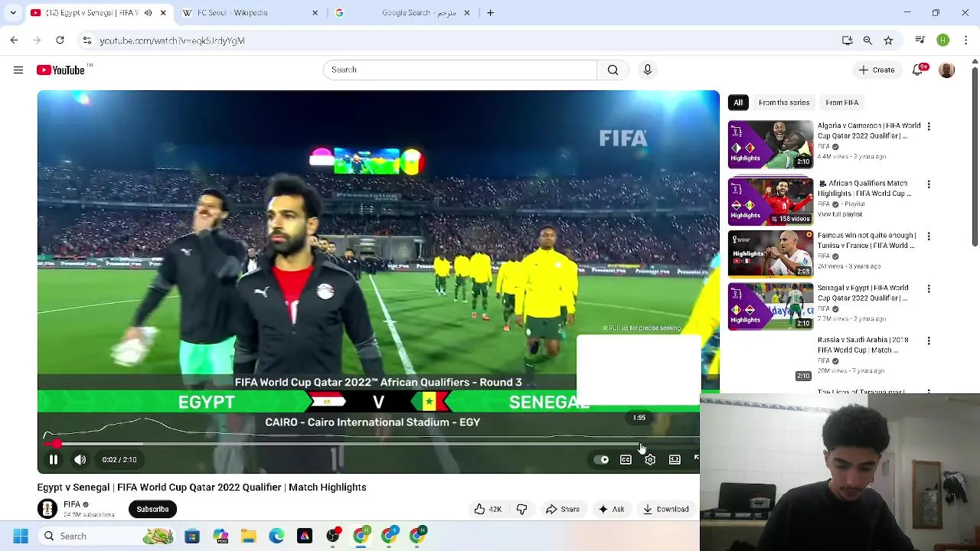This screenshot has height=551, width=980.
Task: Pause the video with the pause button
Action: (54, 460)
